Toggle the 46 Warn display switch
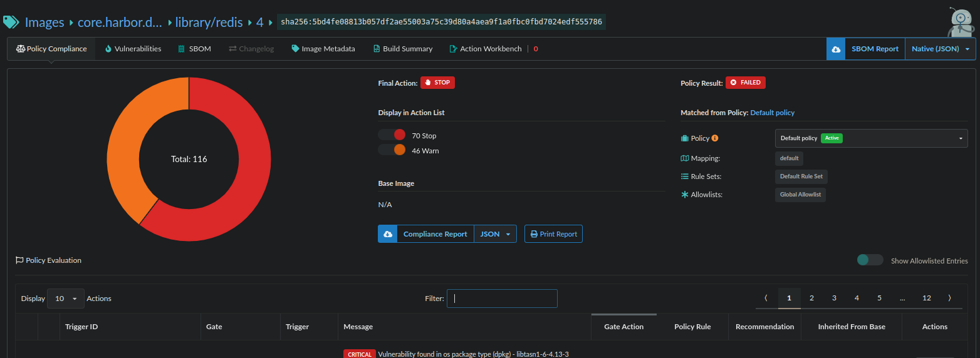 click(392, 150)
